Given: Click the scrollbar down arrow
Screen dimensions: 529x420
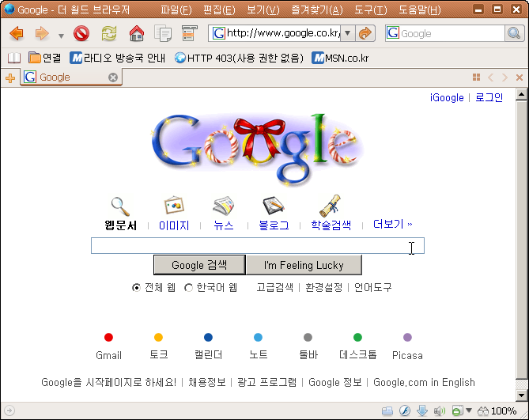Looking at the screenshot, I should pos(522,395).
